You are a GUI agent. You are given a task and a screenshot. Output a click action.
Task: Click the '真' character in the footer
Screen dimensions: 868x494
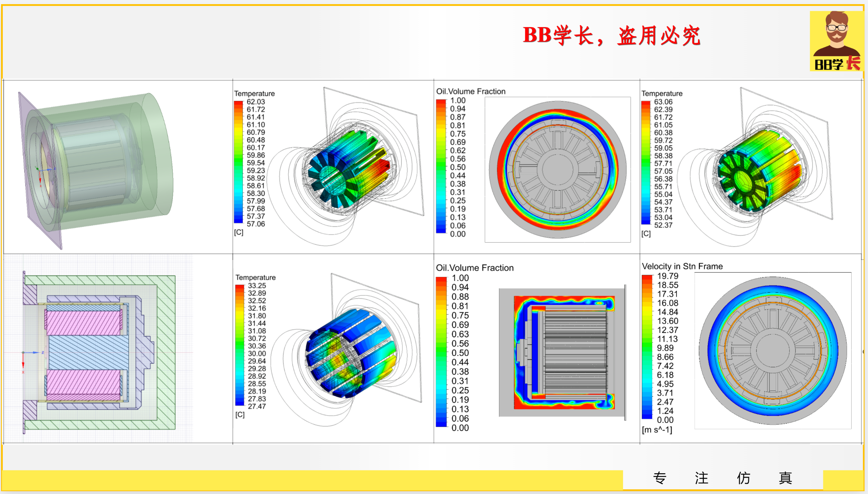(785, 478)
